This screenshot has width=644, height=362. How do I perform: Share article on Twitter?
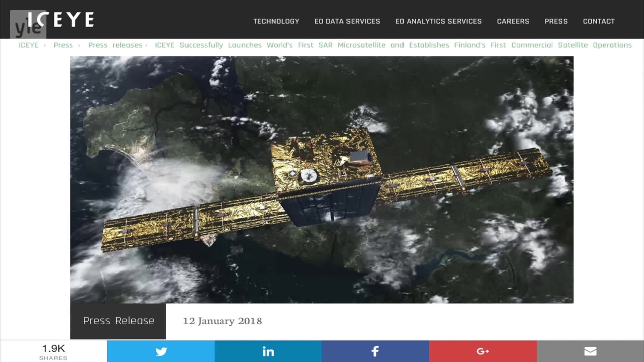(x=161, y=351)
